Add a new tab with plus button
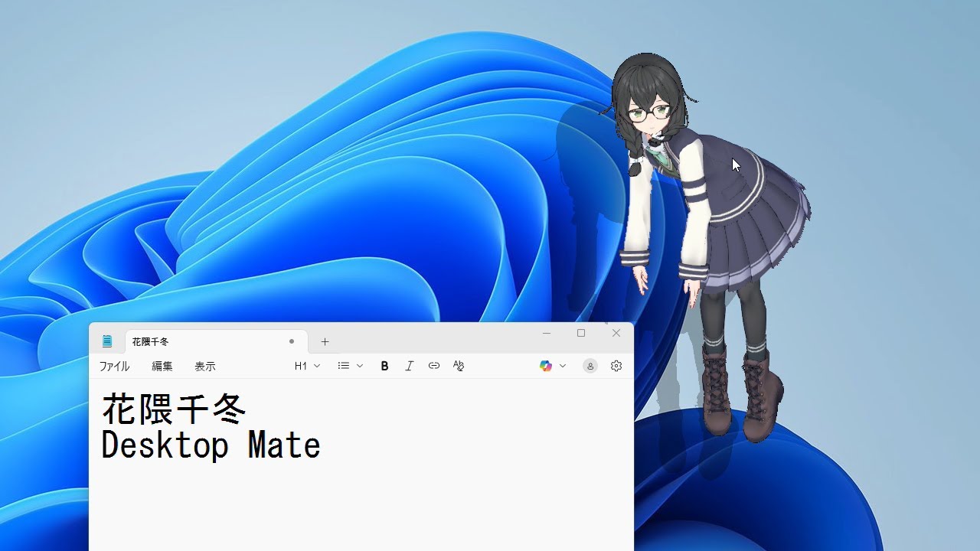 pos(325,341)
